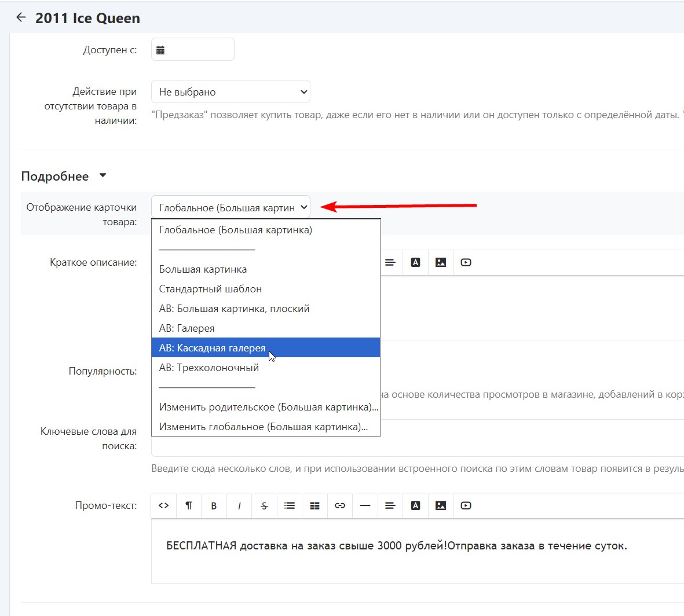Apply strikethrough in Промо-текст toolbar
Screen dimensions: 684x616
click(264, 505)
